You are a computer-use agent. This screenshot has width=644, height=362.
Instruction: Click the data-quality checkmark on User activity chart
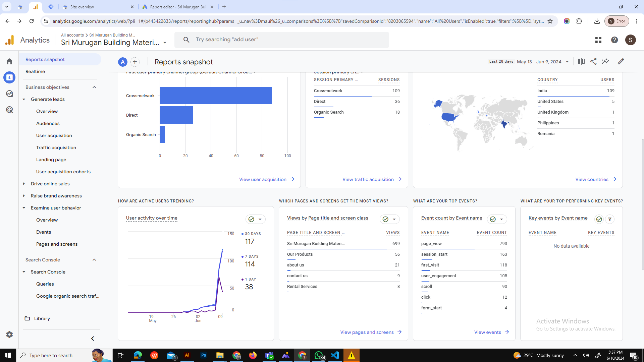(251, 219)
